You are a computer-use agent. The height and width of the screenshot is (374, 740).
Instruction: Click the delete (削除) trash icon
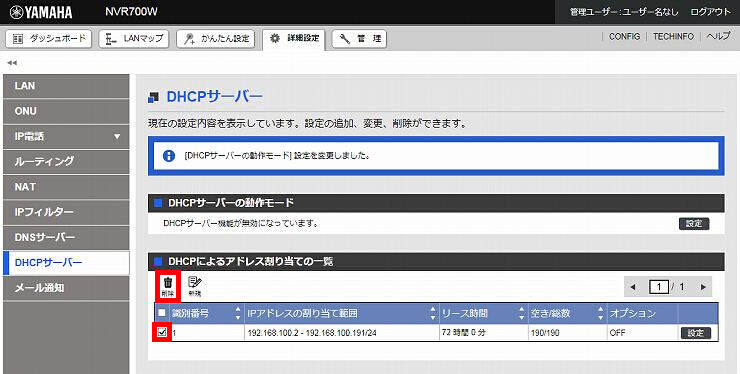(x=168, y=286)
